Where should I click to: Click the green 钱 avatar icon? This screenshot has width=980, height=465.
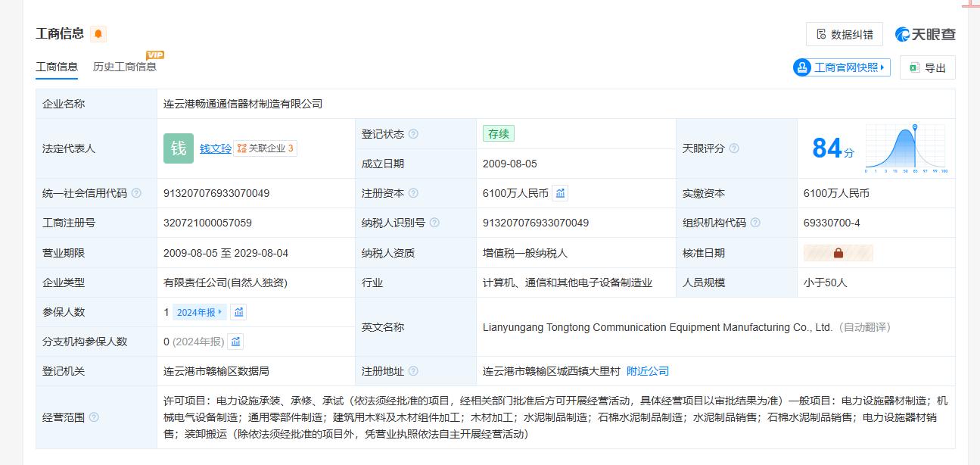point(179,148)
